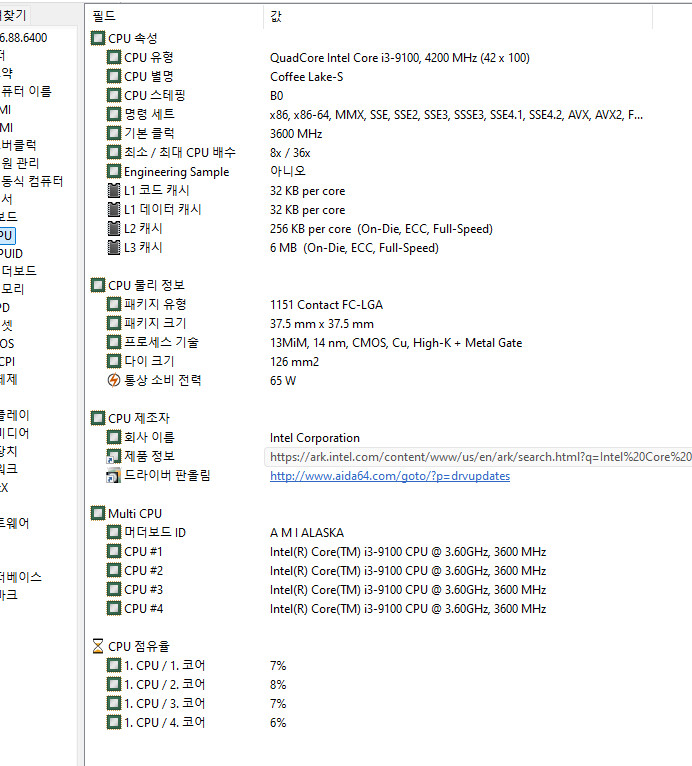Click the L1 코드 캐시 chip icon
This screenshot has width=692, height=766.
click(114, 191)
